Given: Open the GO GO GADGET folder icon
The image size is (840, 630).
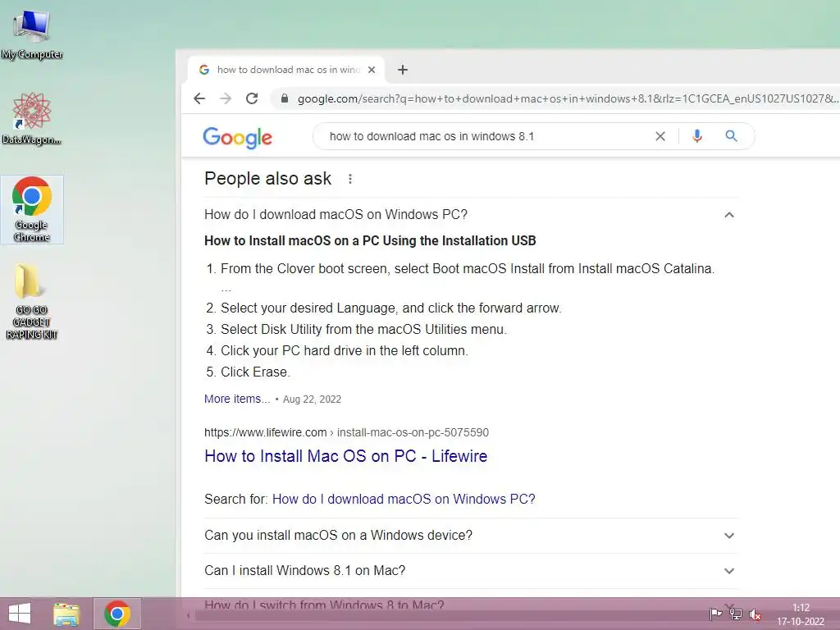Looking at the screenshot, I should click(x=32, y=300).
